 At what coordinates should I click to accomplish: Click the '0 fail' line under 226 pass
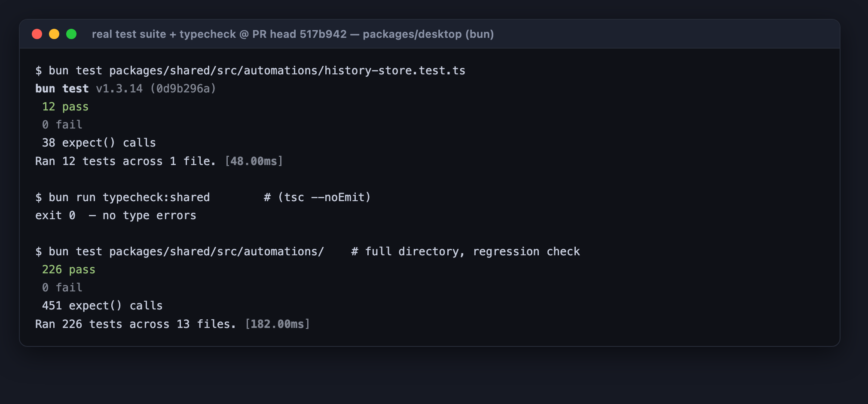pyautogui.click(x=62, y=288)
